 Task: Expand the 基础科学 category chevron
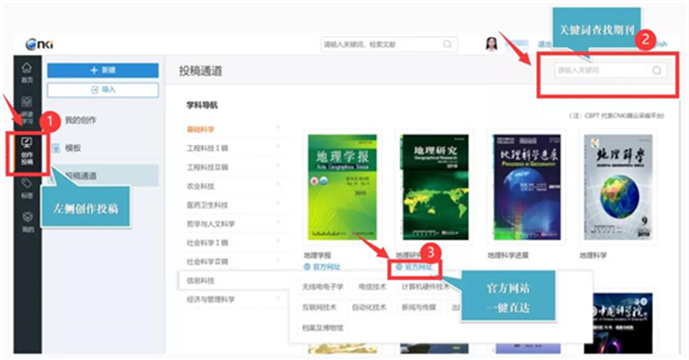click(x=278, y=127)
